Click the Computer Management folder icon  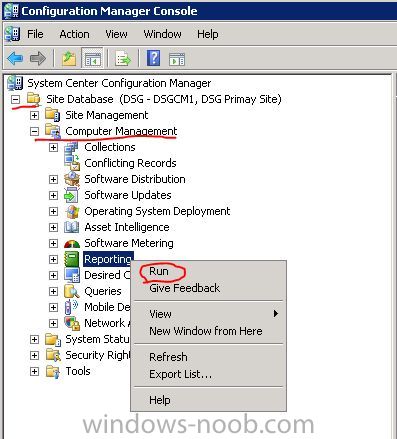pyautogui.click(x=53, y=131)
